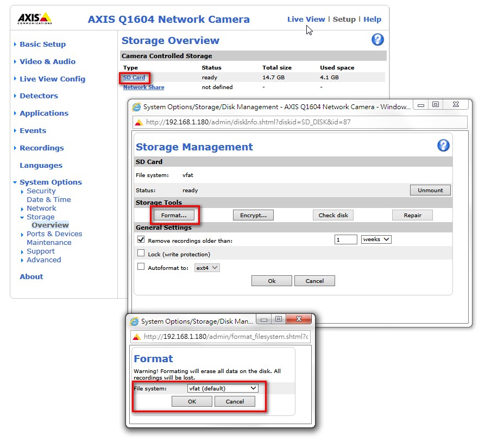Open Network Share storage link
Viewport: 485px width, 448px height.
143,87
